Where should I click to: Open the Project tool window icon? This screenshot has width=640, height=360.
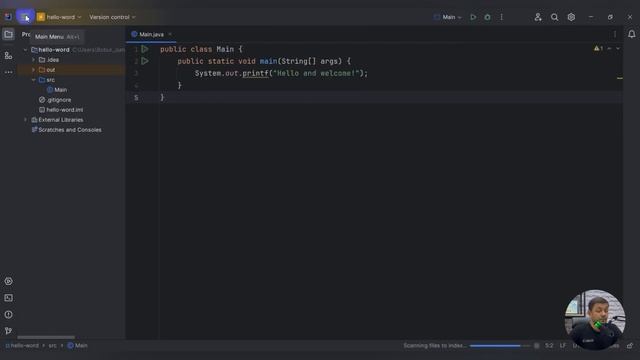pyautogui.click(x=8, y=34)
